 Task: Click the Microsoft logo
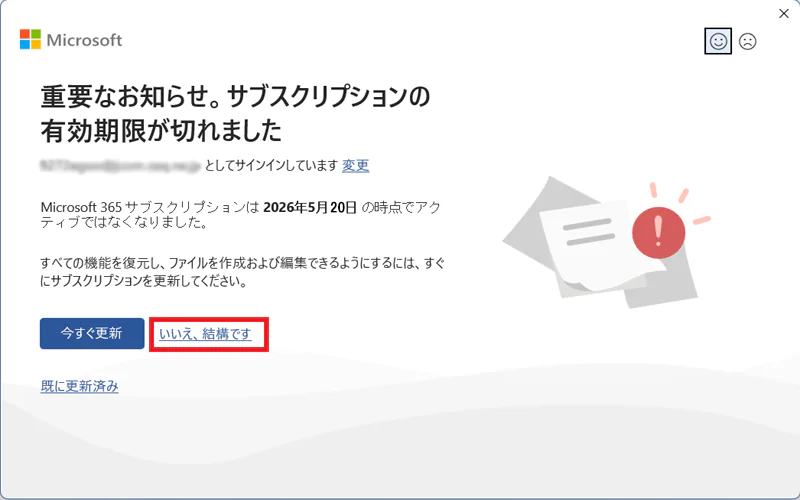71,40
